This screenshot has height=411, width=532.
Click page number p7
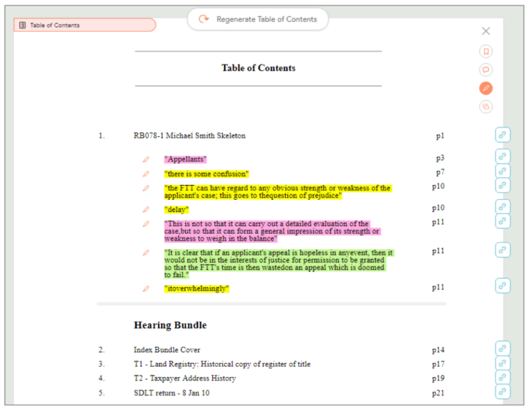pos(440,172)
